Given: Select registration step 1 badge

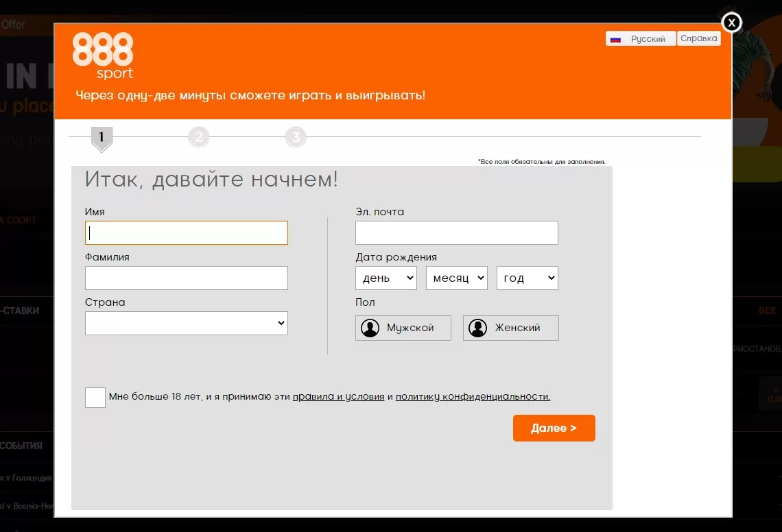Looking at the screenshot, I should (102, 136).
